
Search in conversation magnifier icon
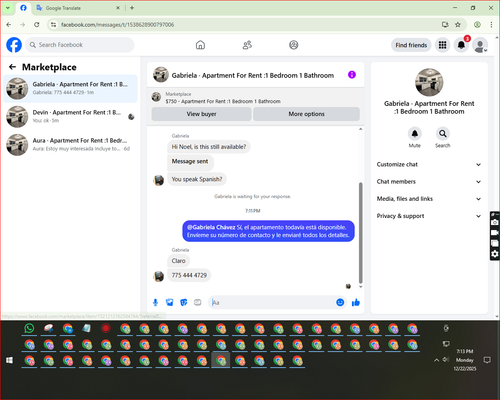pyautogui.click(x=443, y=134)
